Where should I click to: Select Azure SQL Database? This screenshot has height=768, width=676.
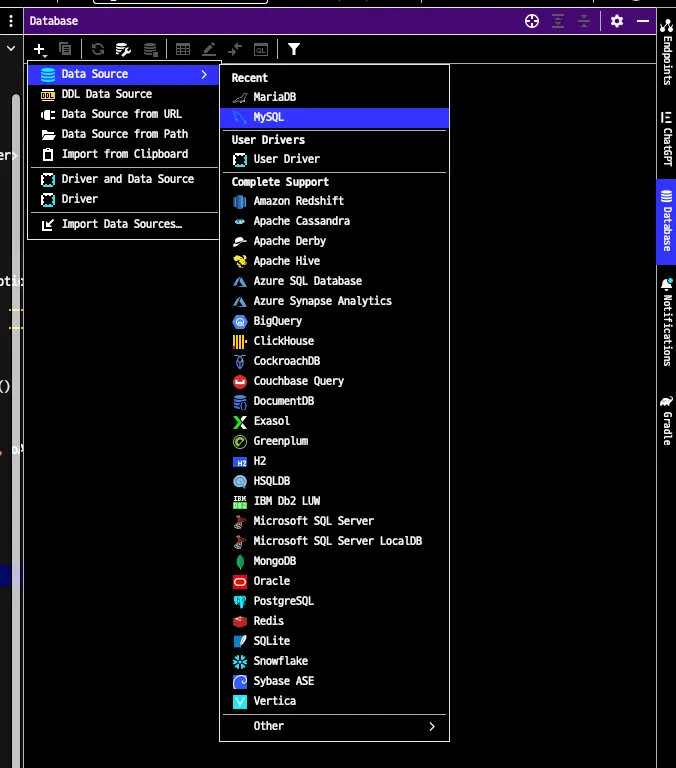pos(334,281)
